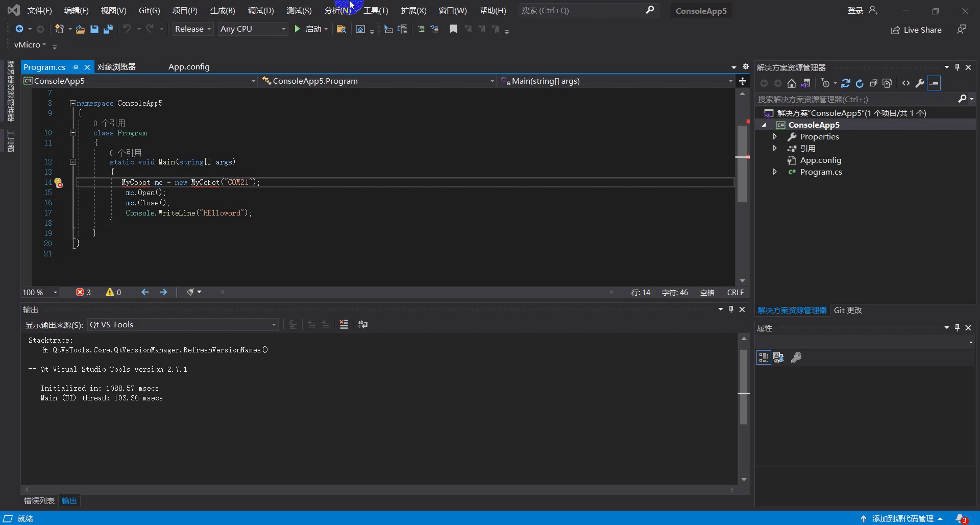Viewport: 980px width, 525px height.
Task: Click the 启动 start button
Action: [x=308, y=29]
